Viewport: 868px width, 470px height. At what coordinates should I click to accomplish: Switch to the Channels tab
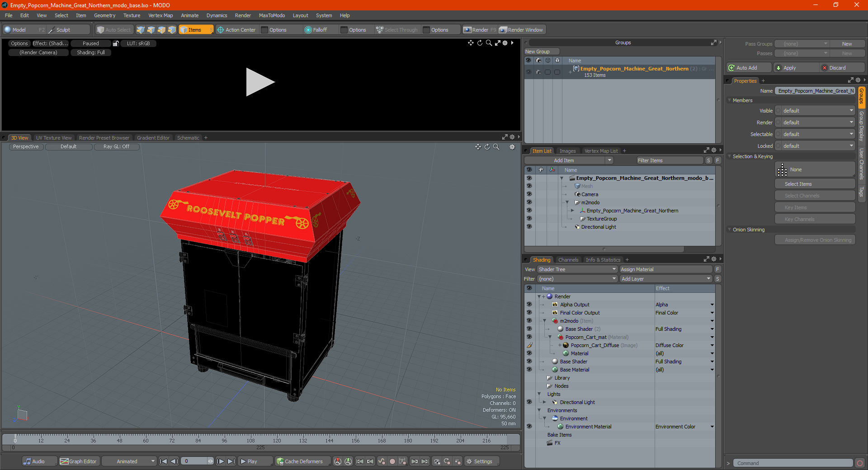pos(568,260)
